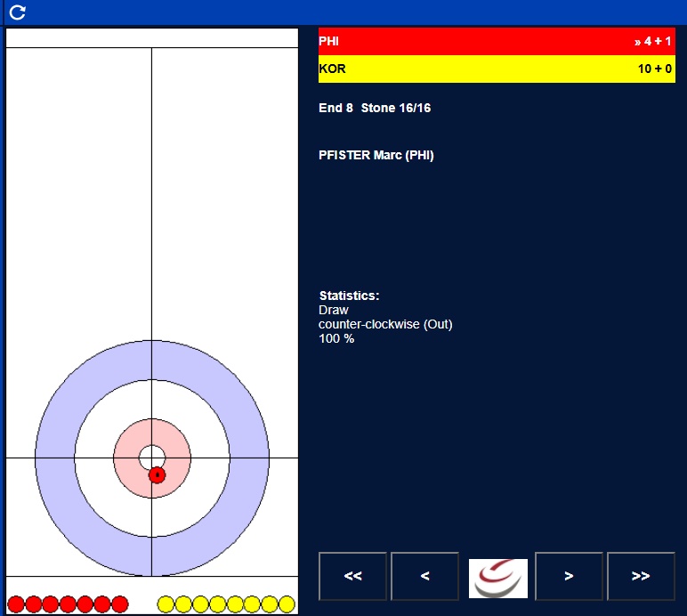Select the PHI team red score bar
The image size is (687, 616).
(x=497, y=42)
